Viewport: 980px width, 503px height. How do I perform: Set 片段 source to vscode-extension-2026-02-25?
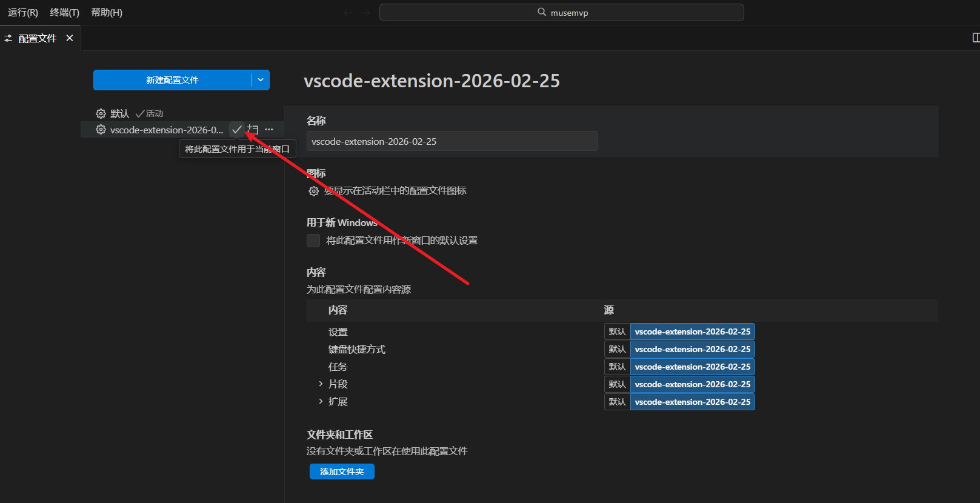pyautogui.click(x=693, y=384)
